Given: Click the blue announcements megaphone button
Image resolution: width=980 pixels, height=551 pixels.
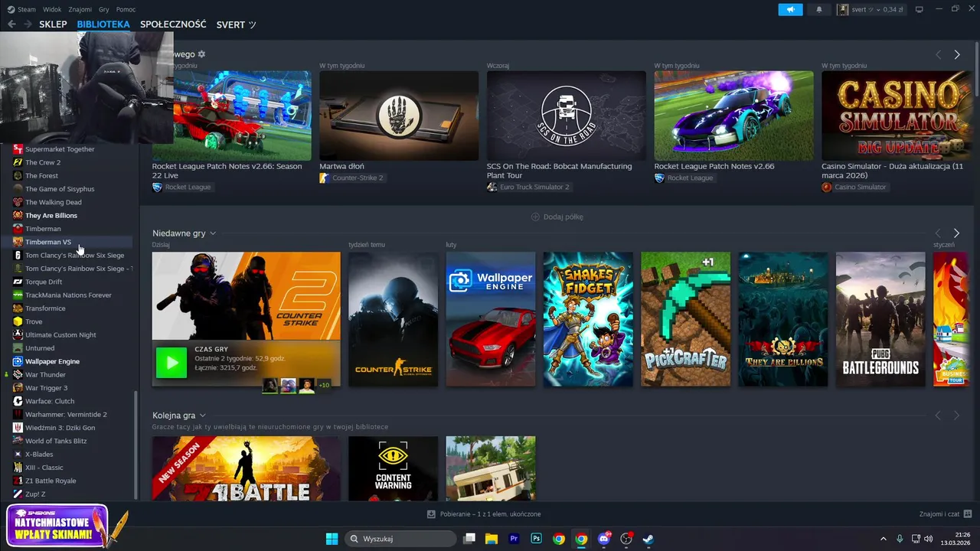Looking at the screenshot, I should pyautogui.click(x=790, y=9).
